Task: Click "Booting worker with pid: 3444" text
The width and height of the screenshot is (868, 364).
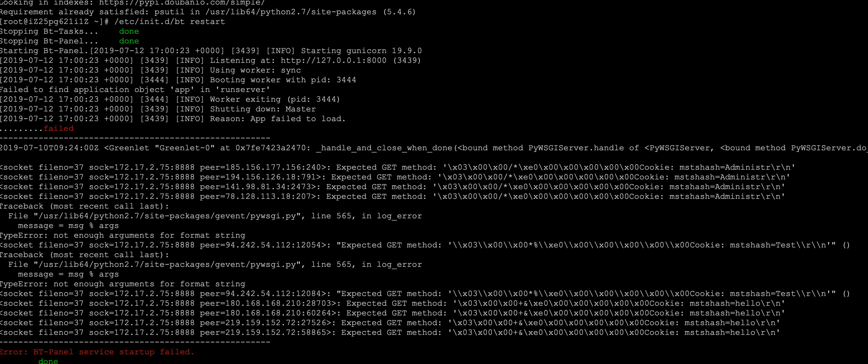Action: [x=283, y=80]
